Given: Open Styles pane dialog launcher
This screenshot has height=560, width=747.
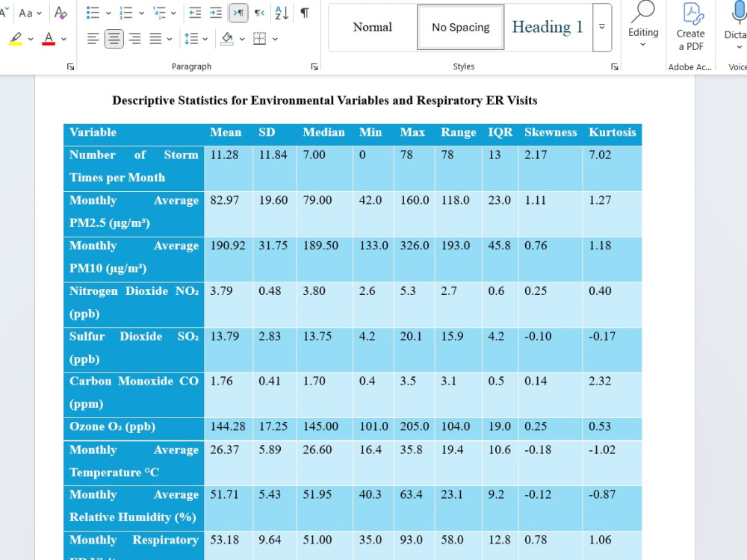Looking at the screenshot, I should click(x=615, y=66).
